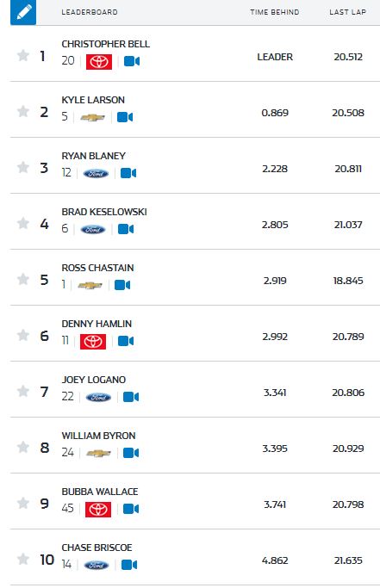Click the Leaderboard column header
This screenshot has width=380, height=588.
coord(90,12)
